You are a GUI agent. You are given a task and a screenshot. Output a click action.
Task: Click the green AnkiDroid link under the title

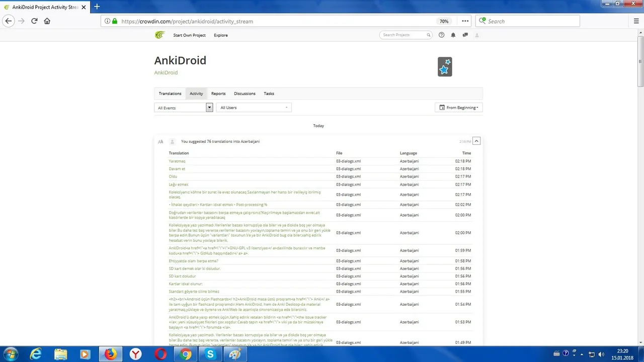[x=166, y=72]
